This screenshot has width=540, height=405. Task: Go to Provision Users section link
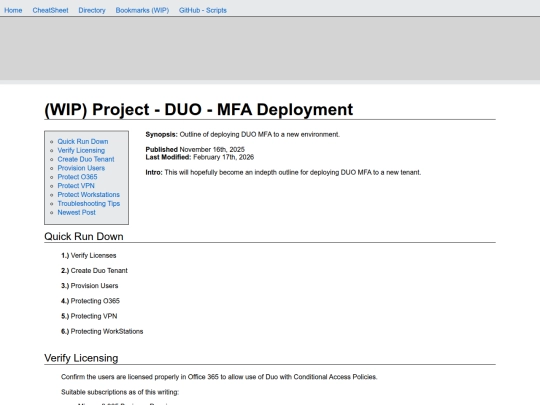[81, 168]
